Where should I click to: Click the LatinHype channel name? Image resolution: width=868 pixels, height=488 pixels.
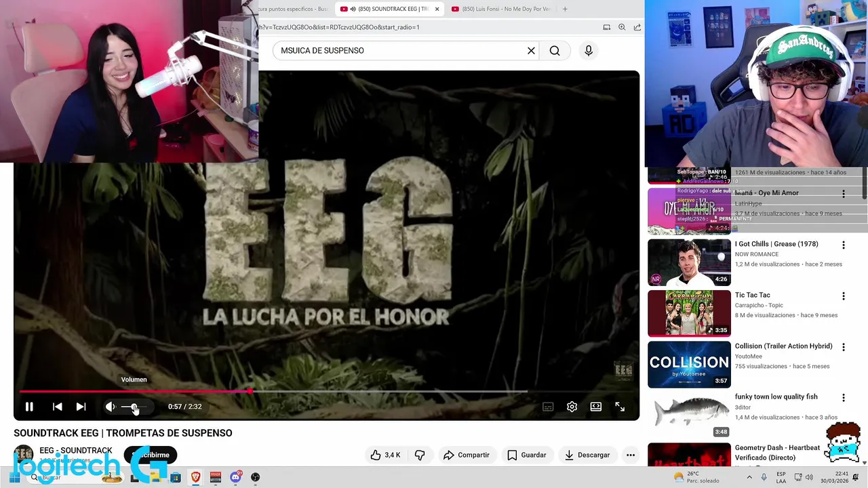[x=749, y=203]
